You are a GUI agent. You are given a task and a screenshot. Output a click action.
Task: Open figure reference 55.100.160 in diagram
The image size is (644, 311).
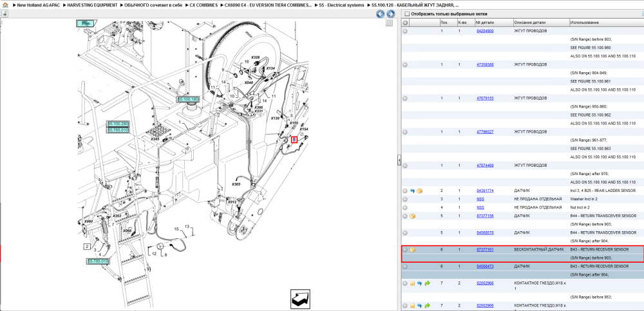(187, 99)
